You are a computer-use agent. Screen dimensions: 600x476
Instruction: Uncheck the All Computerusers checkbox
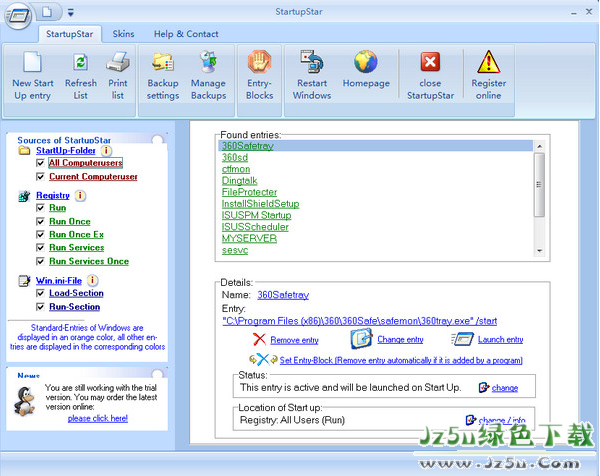[40, 163]
